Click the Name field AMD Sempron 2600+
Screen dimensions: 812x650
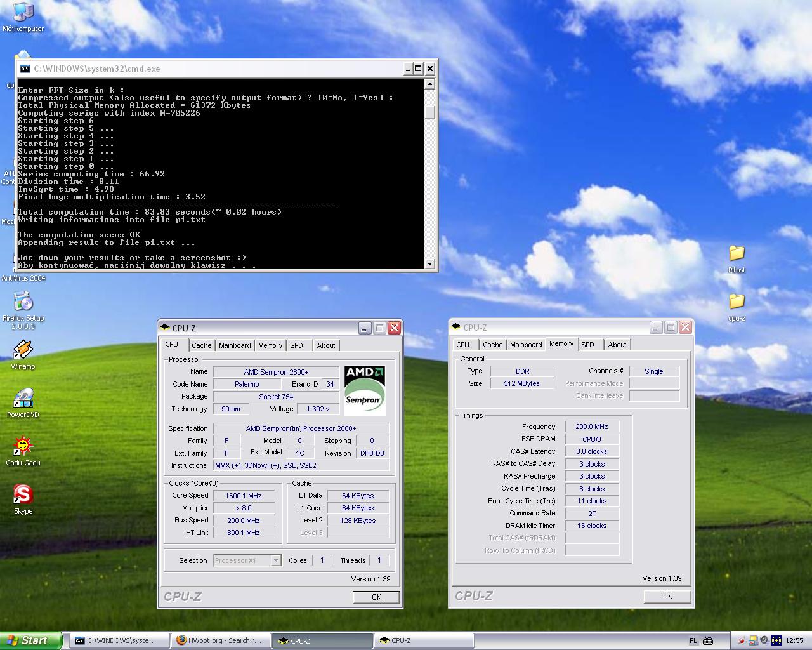276,372
